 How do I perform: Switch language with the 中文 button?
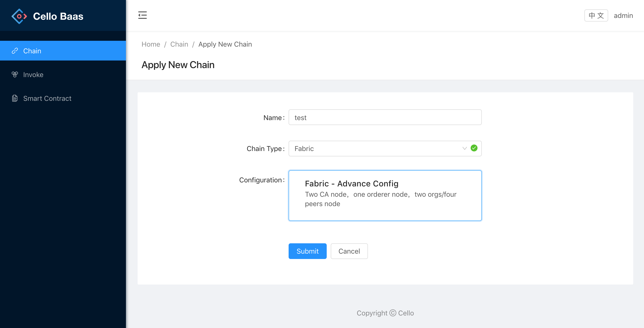click(x=596, y=15)
